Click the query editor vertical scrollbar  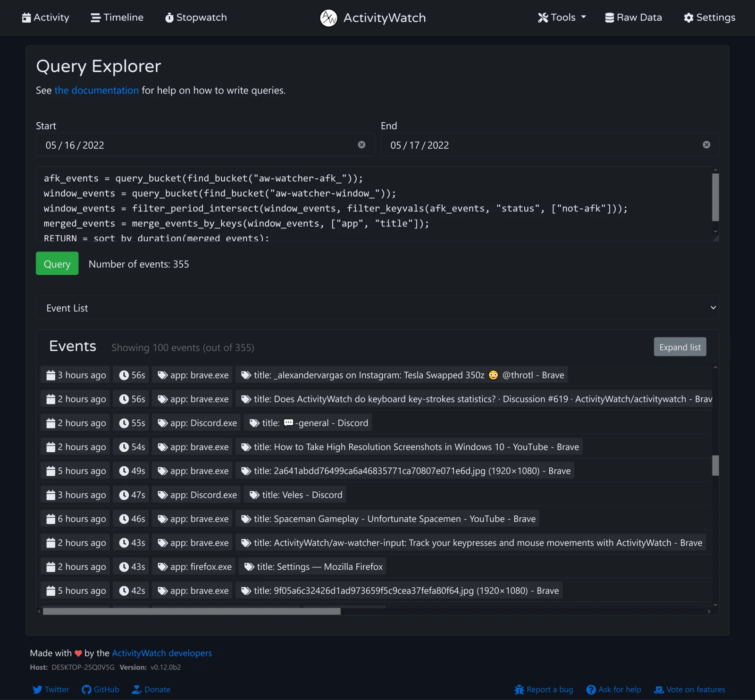715,197
